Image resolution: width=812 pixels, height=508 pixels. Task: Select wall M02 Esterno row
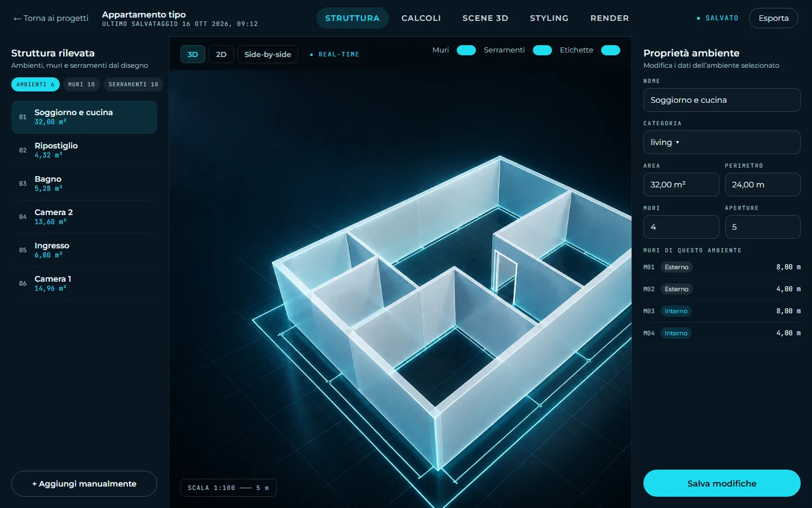coord(722,289)
